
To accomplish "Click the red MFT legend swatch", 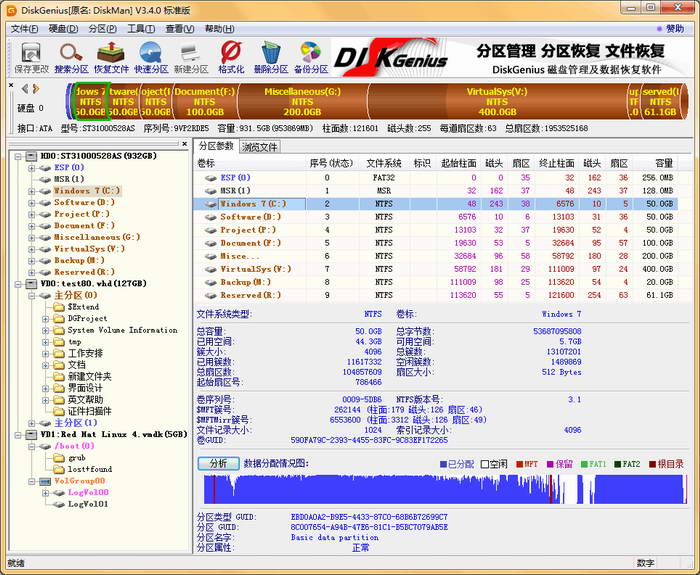I will [520, 464].
